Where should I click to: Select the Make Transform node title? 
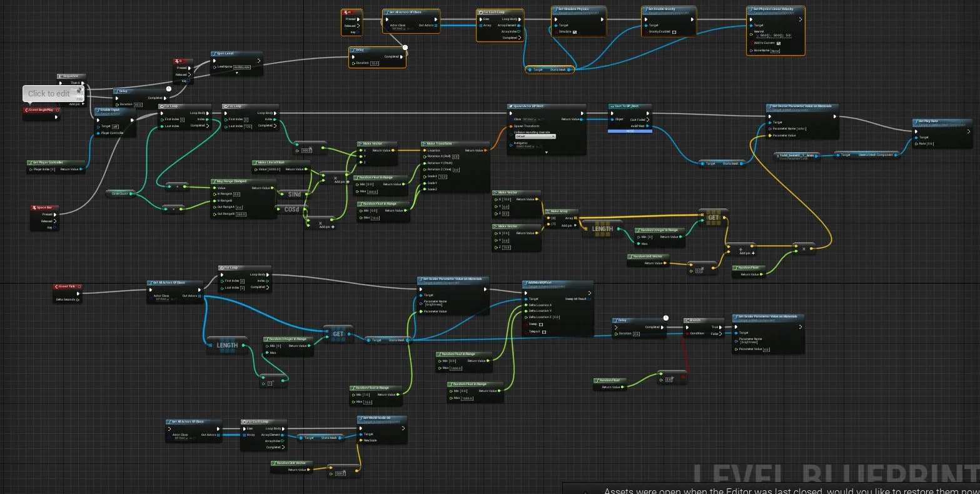point(439,143)
